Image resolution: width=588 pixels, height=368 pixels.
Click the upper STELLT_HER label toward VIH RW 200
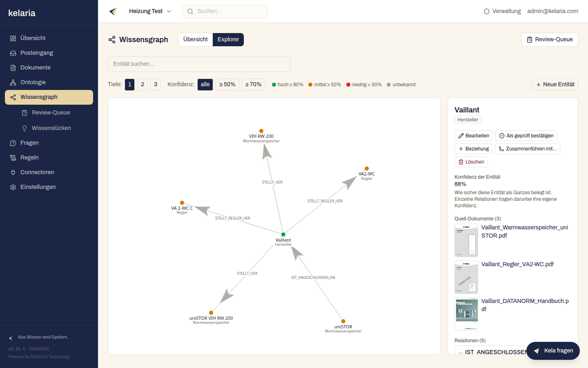click(272, 182)
